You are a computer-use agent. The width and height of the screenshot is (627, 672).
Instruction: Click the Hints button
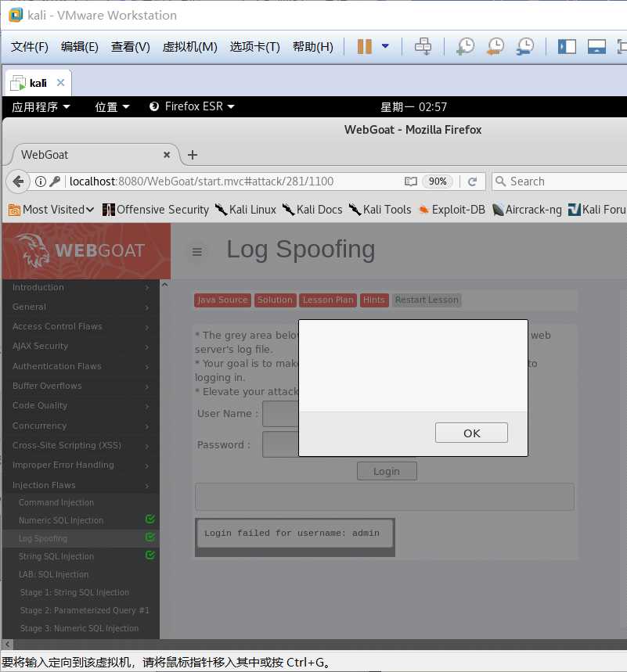coord(374,300)
